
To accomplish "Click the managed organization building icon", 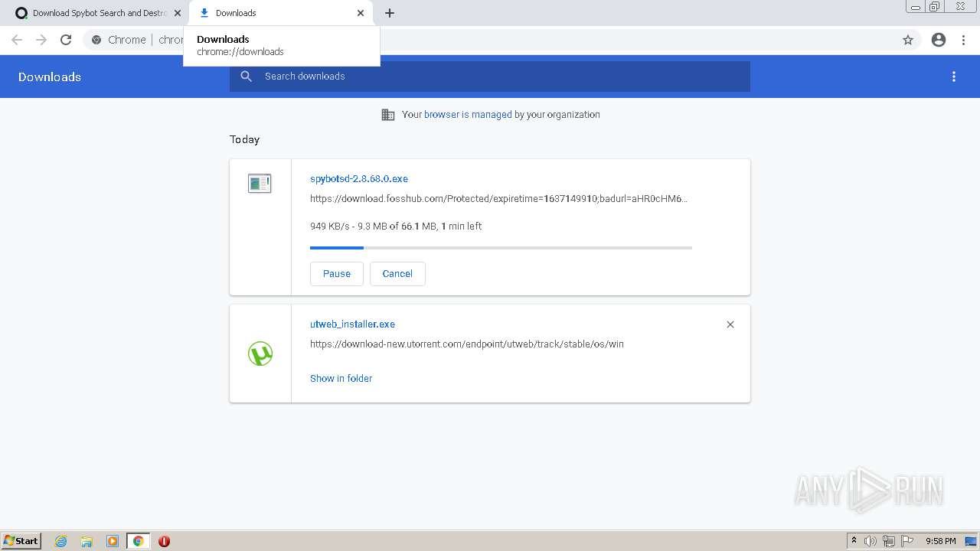I will coord(388,115).
